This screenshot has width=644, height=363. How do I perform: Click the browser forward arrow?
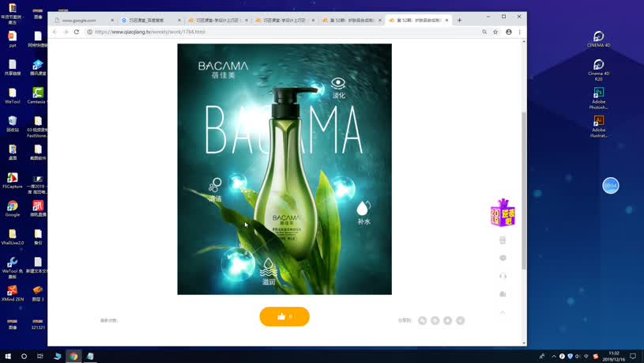[x=66, y=32]
